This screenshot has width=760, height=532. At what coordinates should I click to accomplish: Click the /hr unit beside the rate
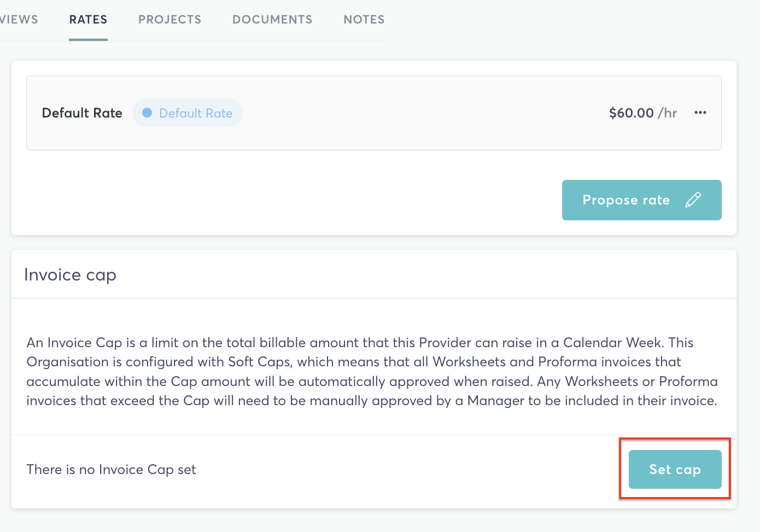(x=668, y=113)
